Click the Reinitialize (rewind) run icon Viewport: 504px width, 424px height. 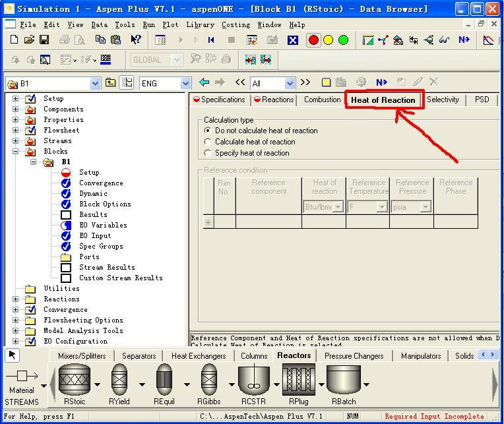[211, 40]
